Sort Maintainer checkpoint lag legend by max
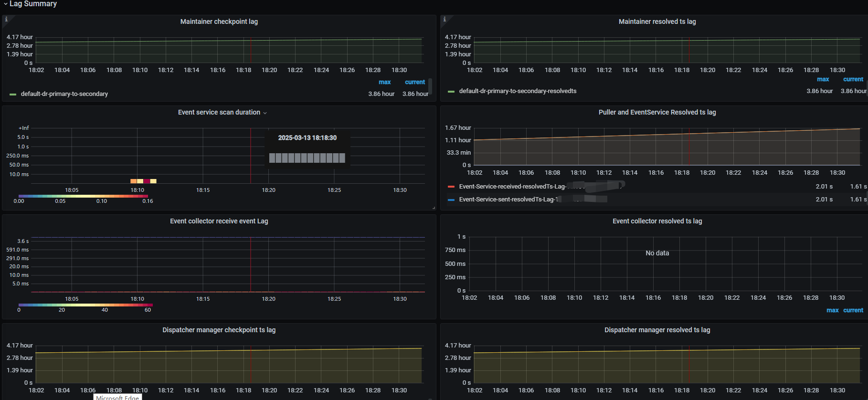 pyautogui.click(x=385, y=82)
